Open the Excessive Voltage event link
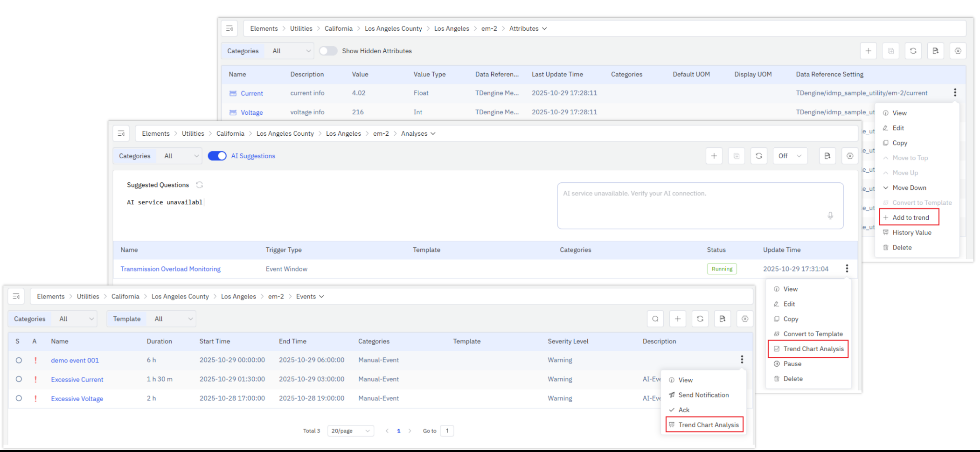This screenshot has width=980, height=452. (77, 398)
